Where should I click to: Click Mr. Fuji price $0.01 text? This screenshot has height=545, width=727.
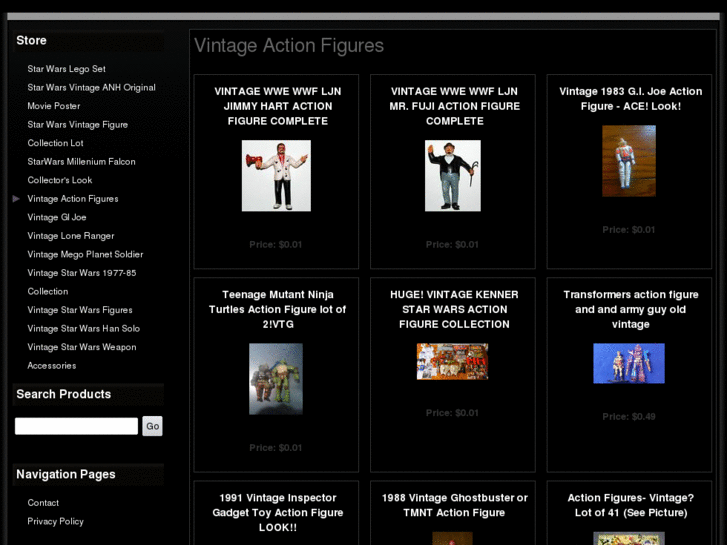point(453,244)
